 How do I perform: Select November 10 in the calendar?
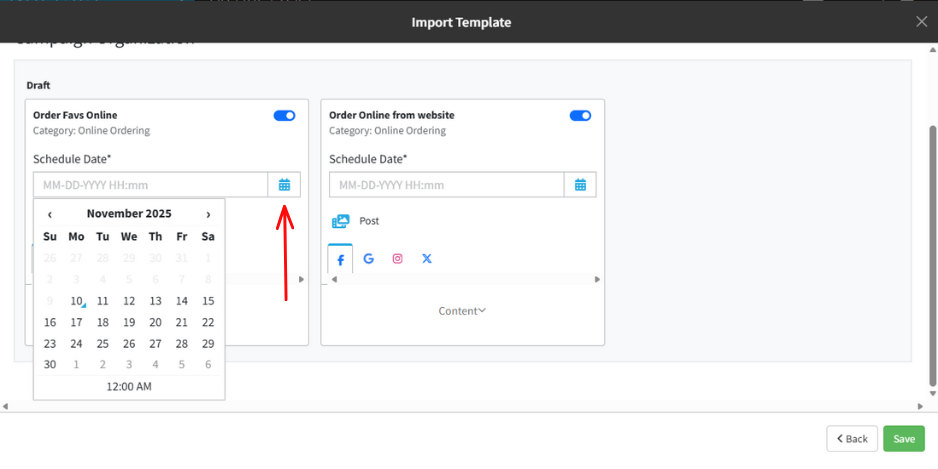76,301
